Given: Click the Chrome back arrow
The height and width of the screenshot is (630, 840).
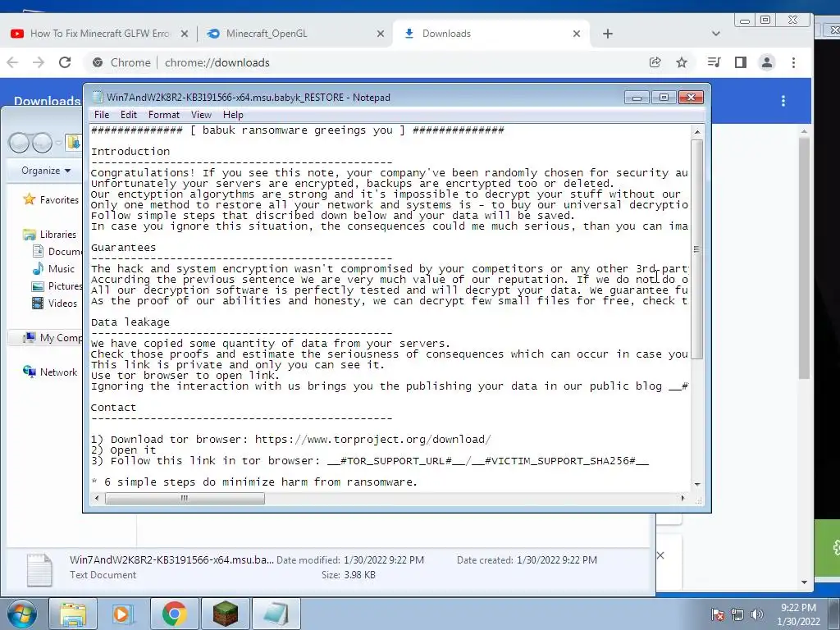Looking at the screenshot, I should [x=13, y=62].
